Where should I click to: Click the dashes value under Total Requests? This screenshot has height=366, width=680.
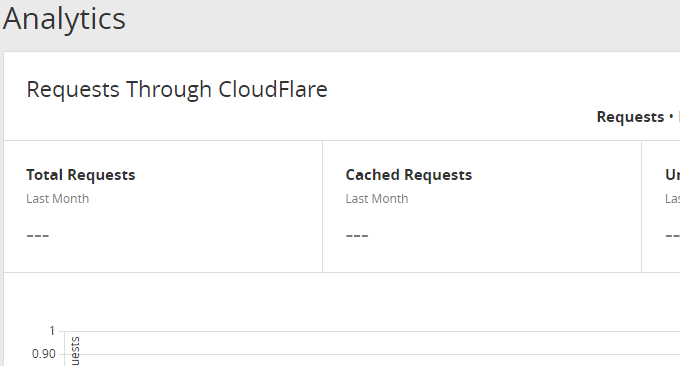coord(38,236)
